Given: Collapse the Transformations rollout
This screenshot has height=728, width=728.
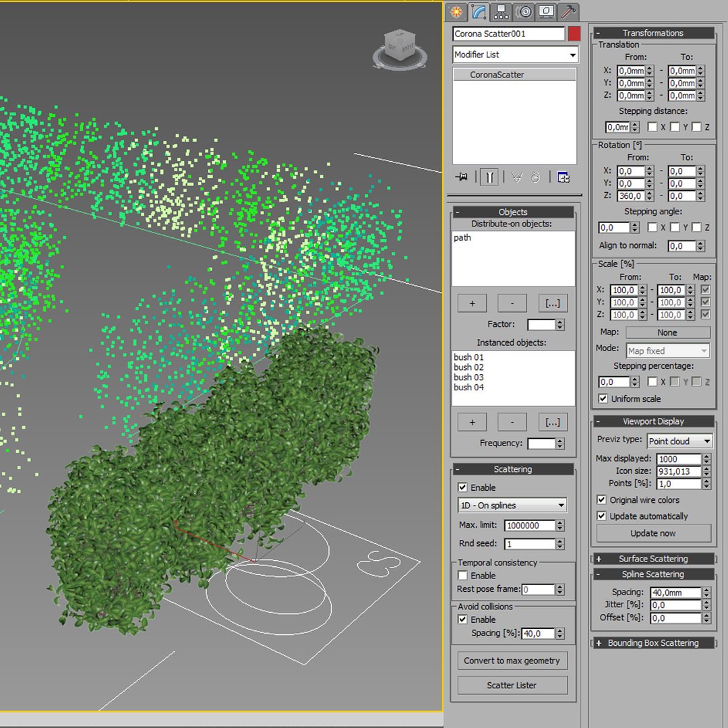Looking at the screenshot, I should click(x=653, y=33).
